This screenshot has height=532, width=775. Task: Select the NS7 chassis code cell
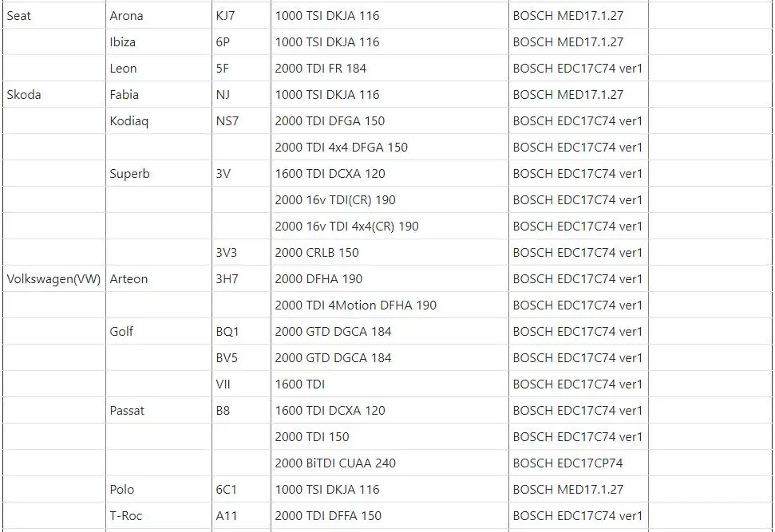241,120
